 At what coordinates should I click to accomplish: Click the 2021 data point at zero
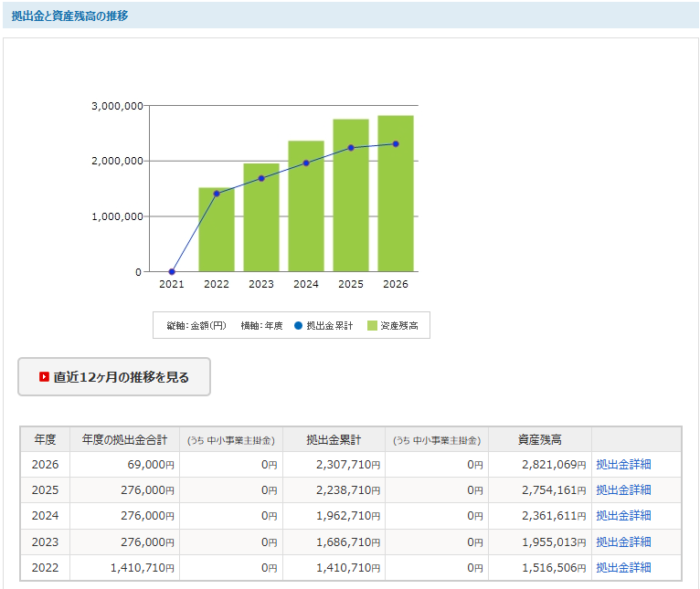[x=172, y=271]
